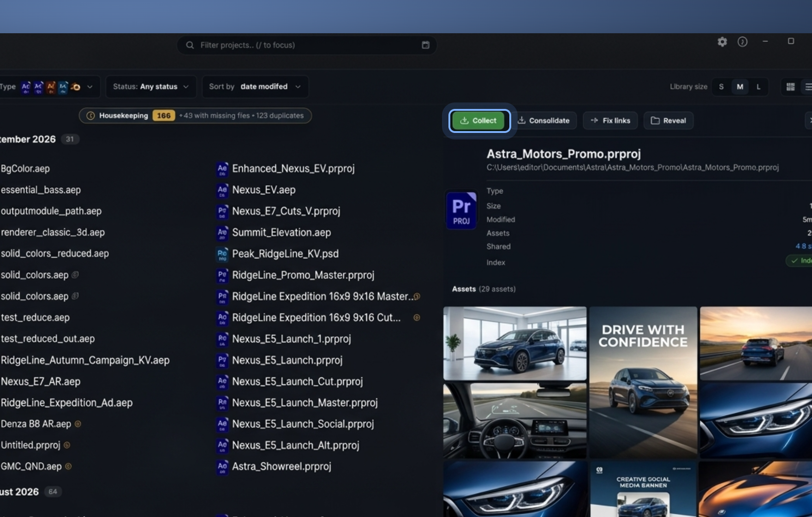Screen dimensions: 812x517
Task: Click the Reveal button
Action: tap(669, 120)
